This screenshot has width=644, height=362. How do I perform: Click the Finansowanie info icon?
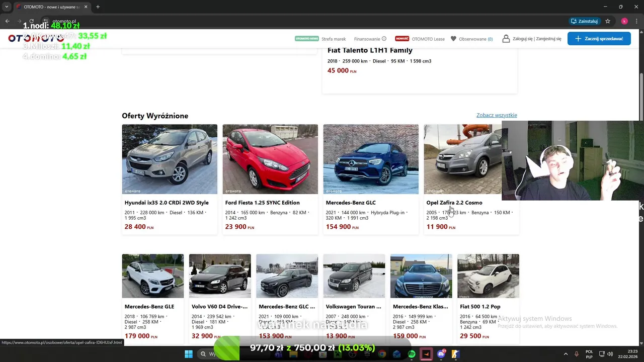pyautogui.click(x=384, y=39)
